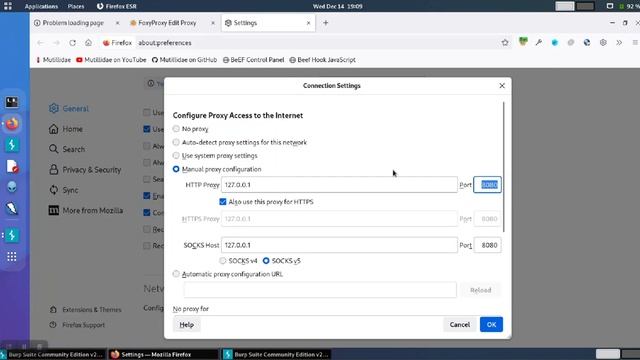Click the automatic proxy configuration URL field
This screenshot has height=360, width=640.
pos(320,290)
